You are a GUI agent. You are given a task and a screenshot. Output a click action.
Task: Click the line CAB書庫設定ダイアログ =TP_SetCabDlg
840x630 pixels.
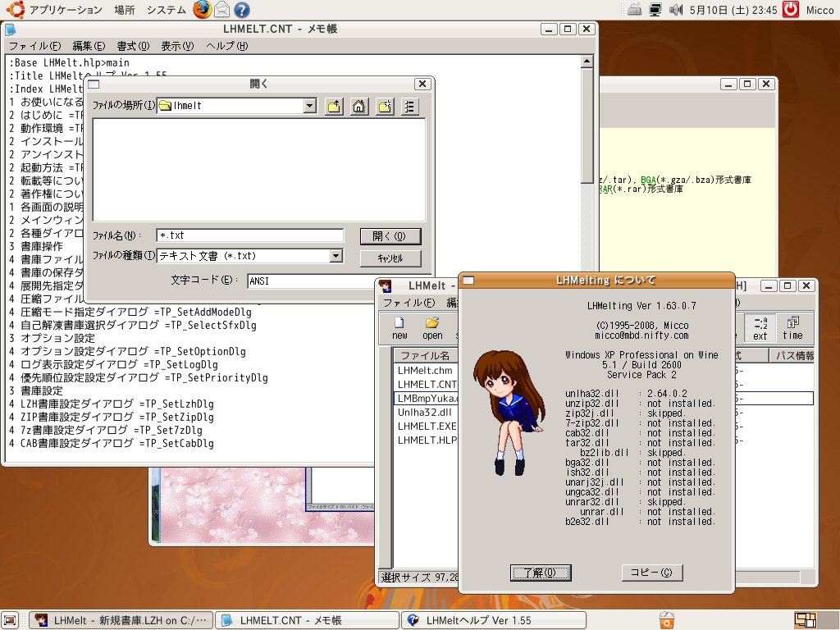coord(112,443)
